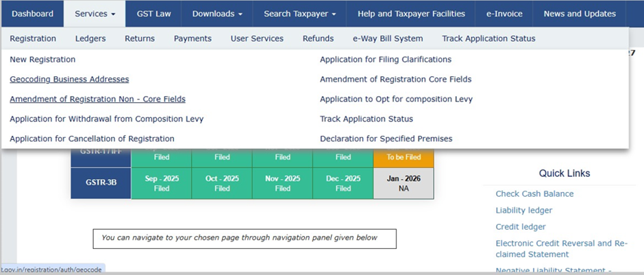This screenshot has height=275, width=644.
Task: Expand the Downloads dropdown
Action: click(x=217, y=14)
